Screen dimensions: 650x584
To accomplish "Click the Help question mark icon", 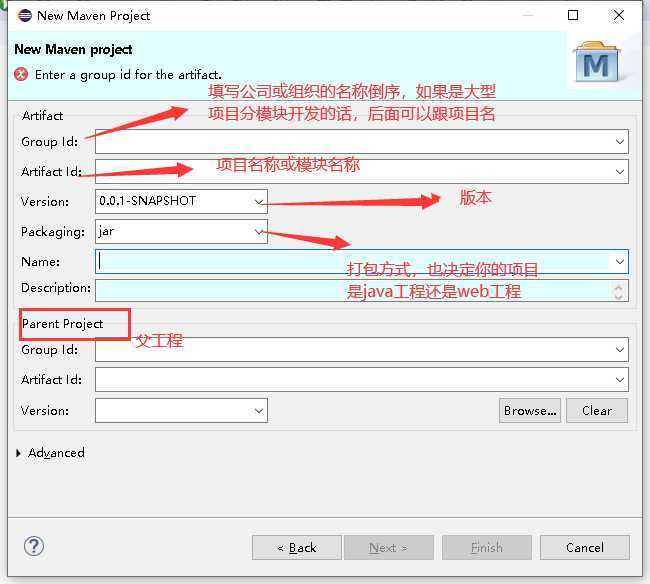I will coord(34,546).
